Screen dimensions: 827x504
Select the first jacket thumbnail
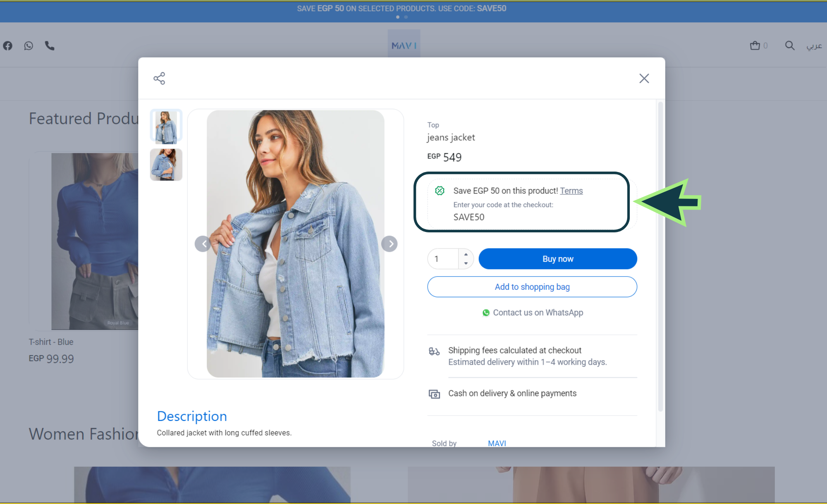(166, 127)
